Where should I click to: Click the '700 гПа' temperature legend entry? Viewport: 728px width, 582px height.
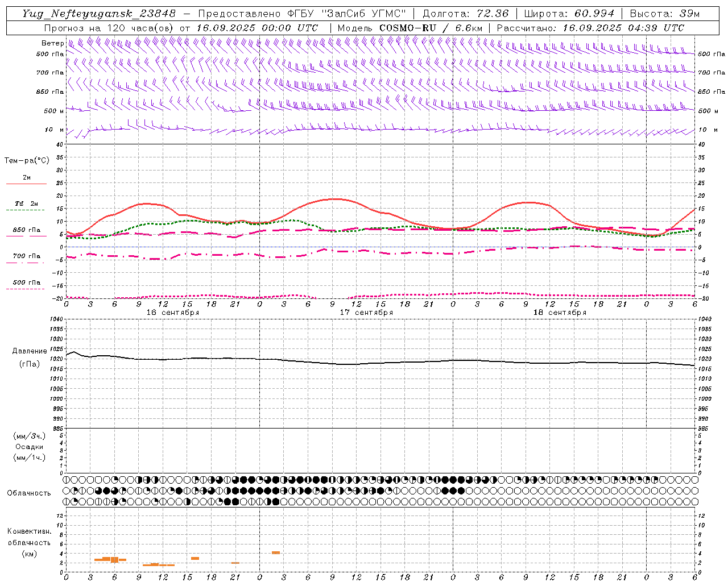27,256
